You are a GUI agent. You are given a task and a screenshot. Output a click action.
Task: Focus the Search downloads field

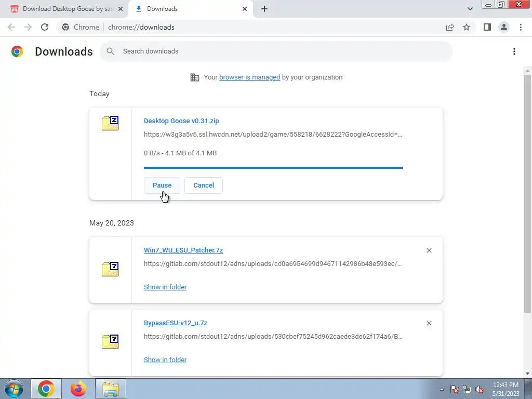click(x=276, y=51)
